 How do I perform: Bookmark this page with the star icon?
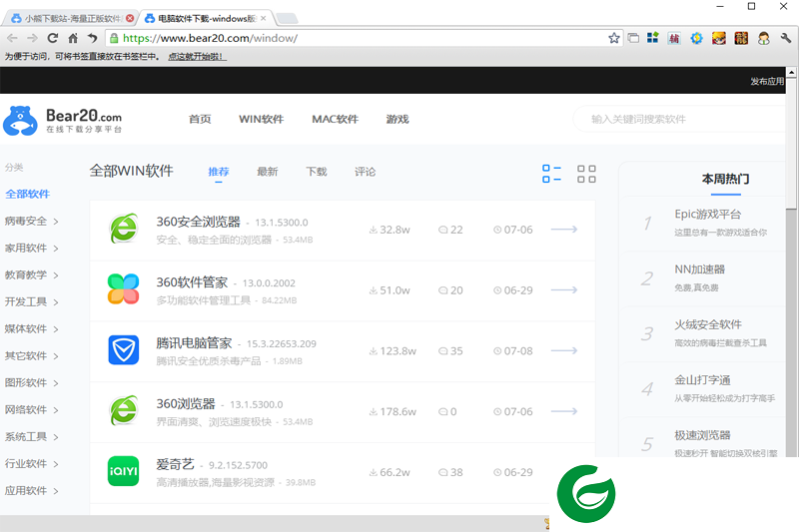coord(614,38)
